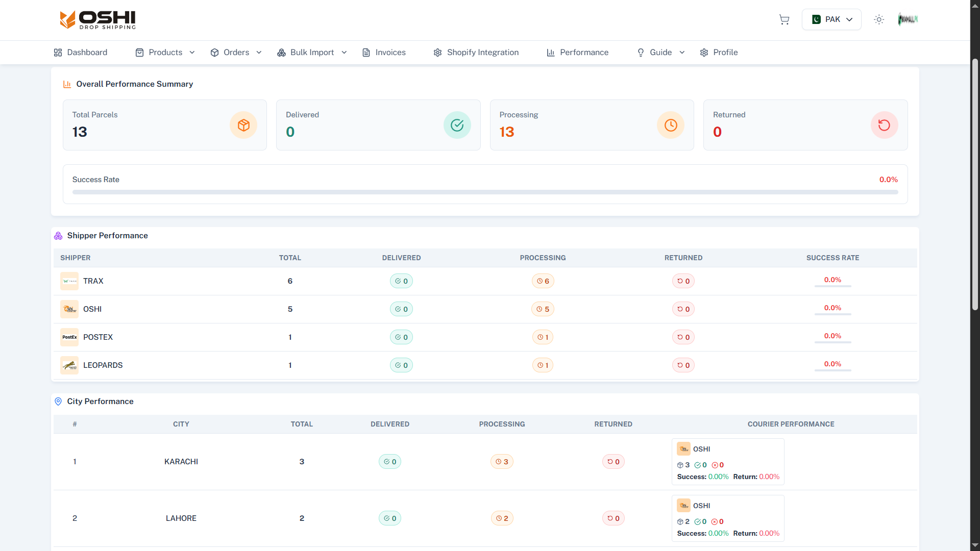Go to the Dashboard page
The width and height of the screenshot is (980, 551).
pos(81,53)
